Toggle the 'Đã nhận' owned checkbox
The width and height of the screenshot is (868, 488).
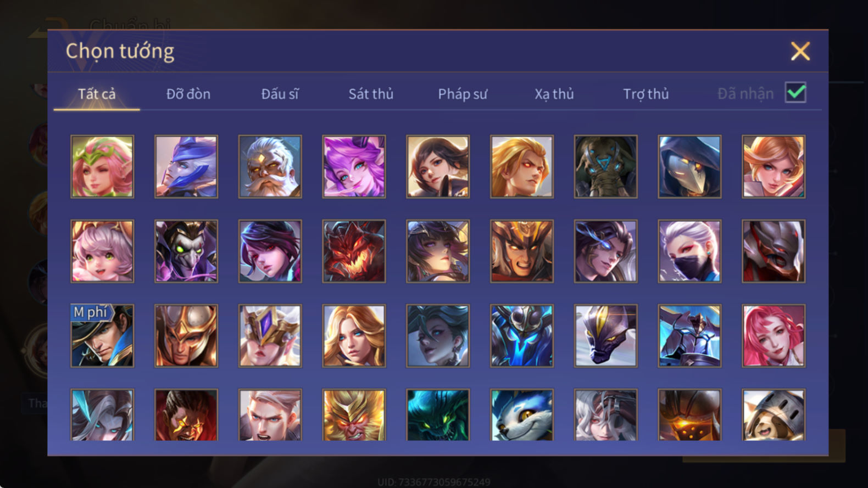pos(795,93)
